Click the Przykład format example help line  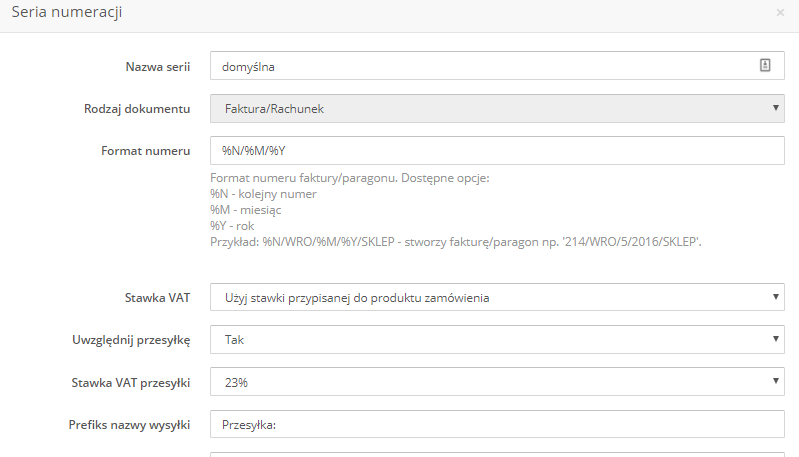coord(456,242)
